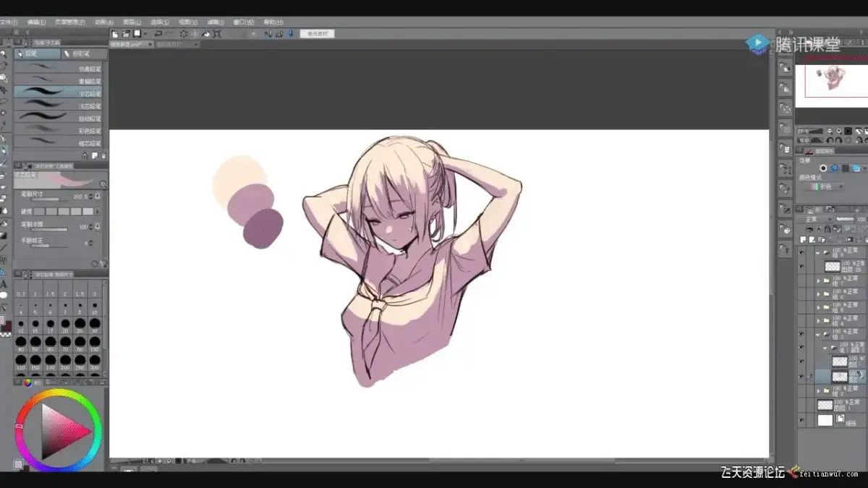Click the Open file icon in command bar
This screenshot has height=488, width=868.
pos(126,34)
